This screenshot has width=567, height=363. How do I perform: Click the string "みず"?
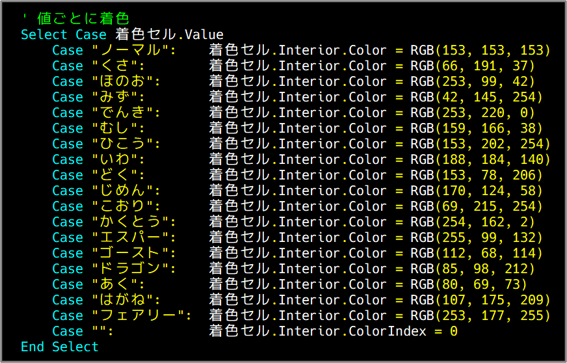[115, 97]
